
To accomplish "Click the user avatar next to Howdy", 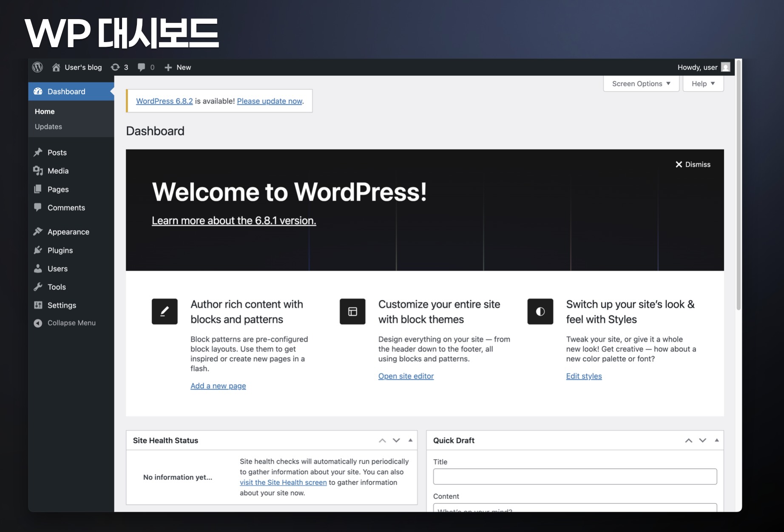I will pos(725,67).
